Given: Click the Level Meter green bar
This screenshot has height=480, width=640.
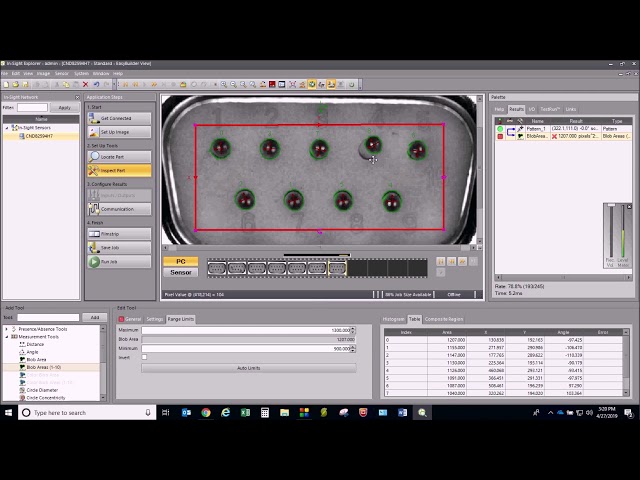Looking at the screenshot, I should point(623,243).
